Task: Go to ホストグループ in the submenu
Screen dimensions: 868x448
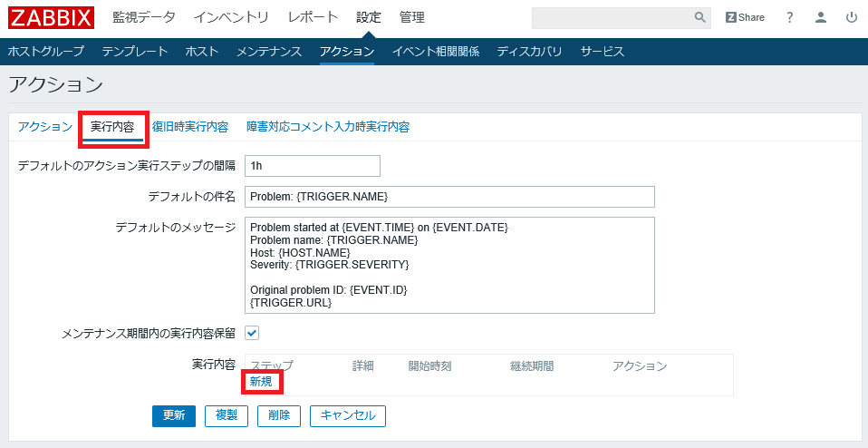Action: (x=45, y=52)
